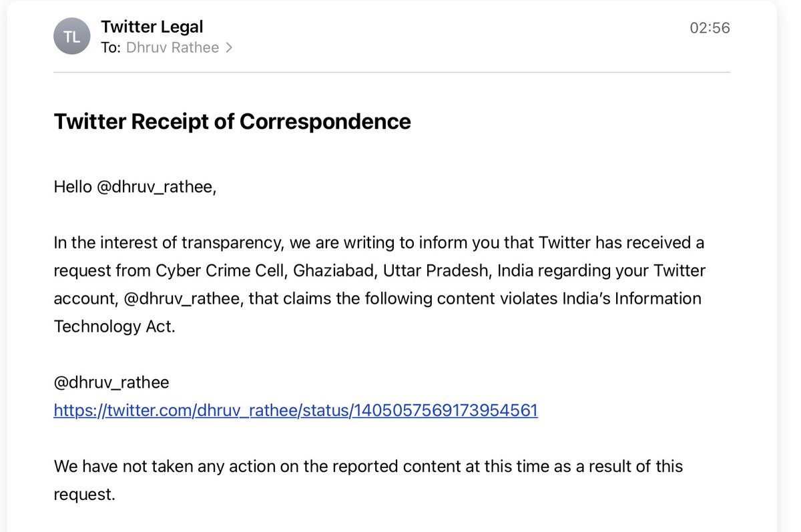Click the TL sender avatar icon
This screenshot has height=532, width=801.
tap(71, 37)
